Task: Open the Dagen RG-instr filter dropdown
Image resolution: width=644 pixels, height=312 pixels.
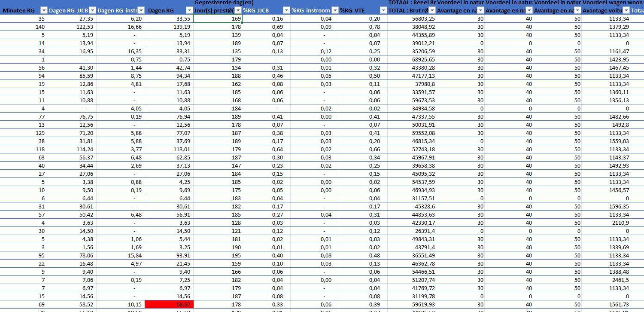Action: coord(141,10)
